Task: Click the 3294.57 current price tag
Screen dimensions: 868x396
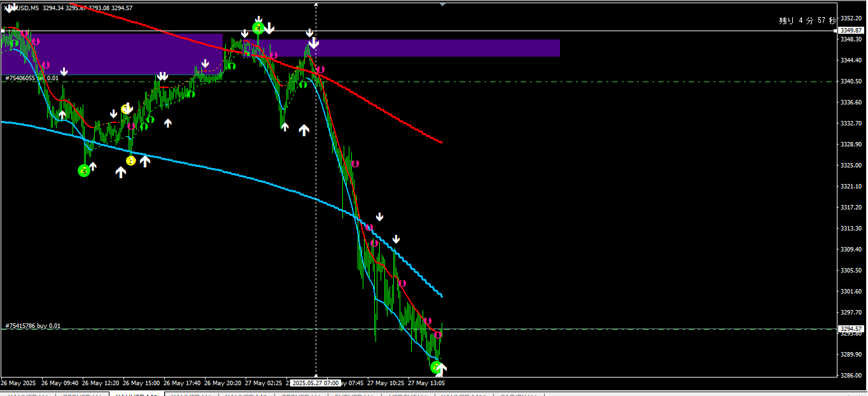Action: 851,329
